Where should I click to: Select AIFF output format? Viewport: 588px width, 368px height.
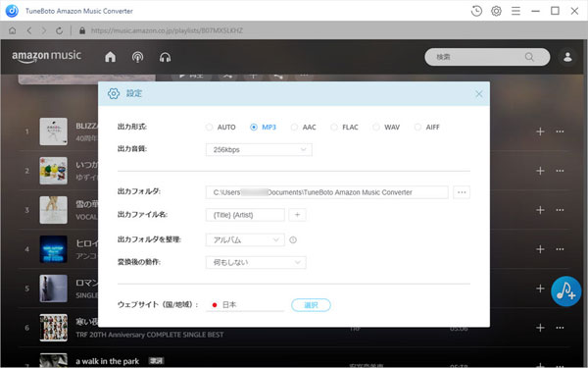click(x=426, y=128)
